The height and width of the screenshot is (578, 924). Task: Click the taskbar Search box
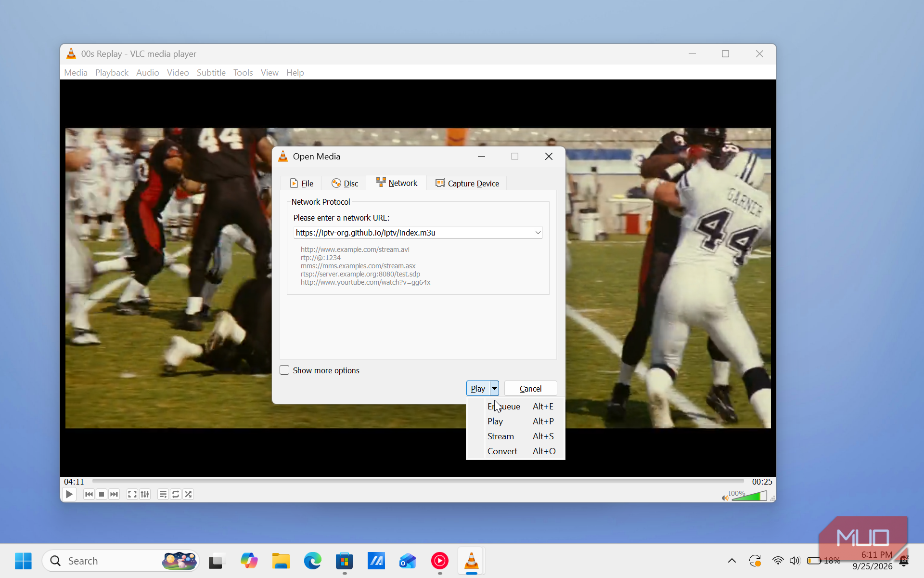pos(120,561)
